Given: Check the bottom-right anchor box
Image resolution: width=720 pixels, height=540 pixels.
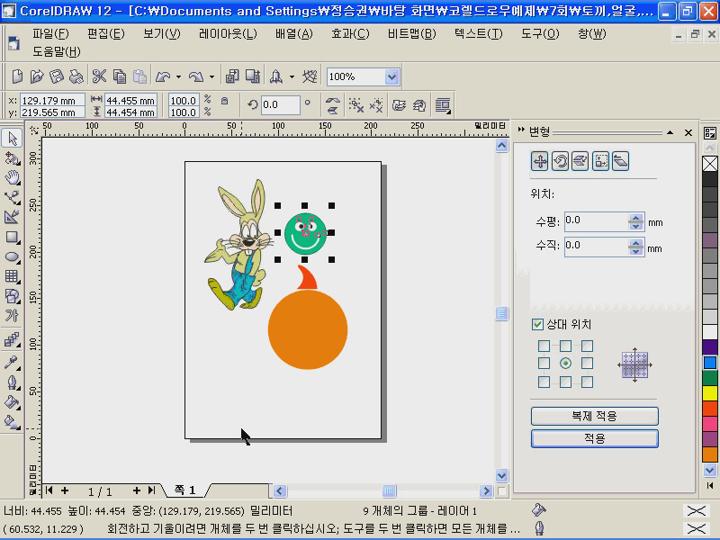Looking at the screenshot, I should point(587,382).
